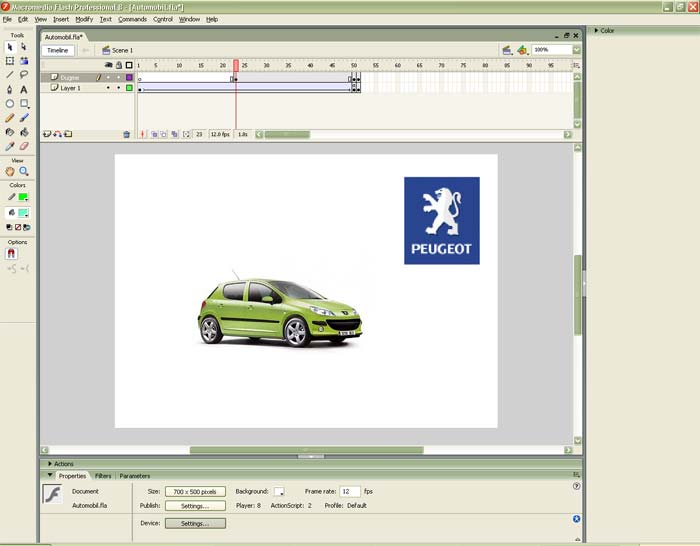Expand the Actions panel
This screenshot has height=546, width=700.
pyautogui.click(x=50, y=463)
